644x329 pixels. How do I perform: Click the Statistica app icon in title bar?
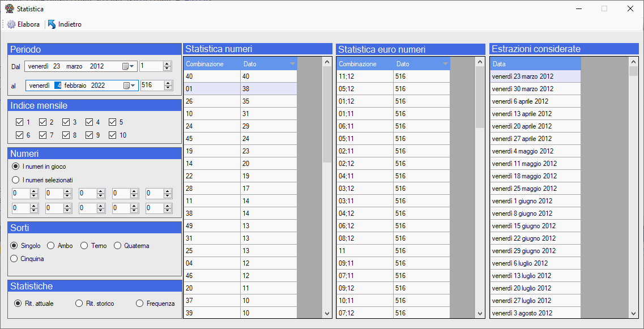9,8
